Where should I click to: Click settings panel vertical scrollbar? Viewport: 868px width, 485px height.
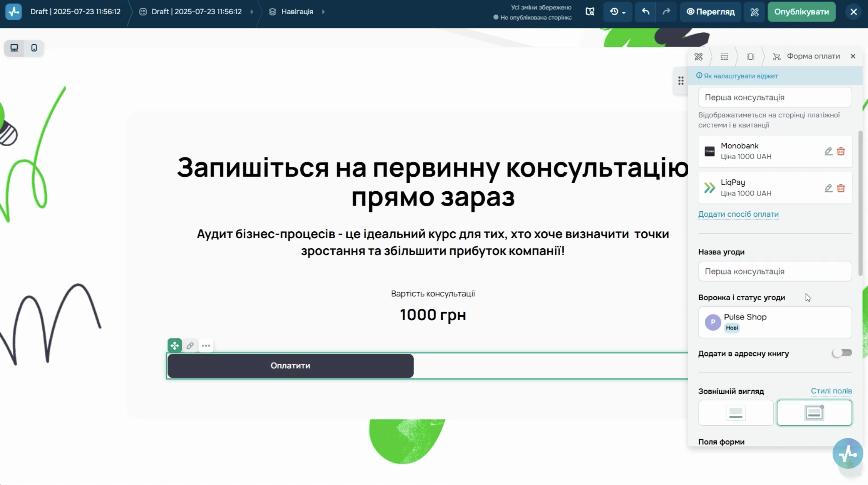(x=860, y=203)
